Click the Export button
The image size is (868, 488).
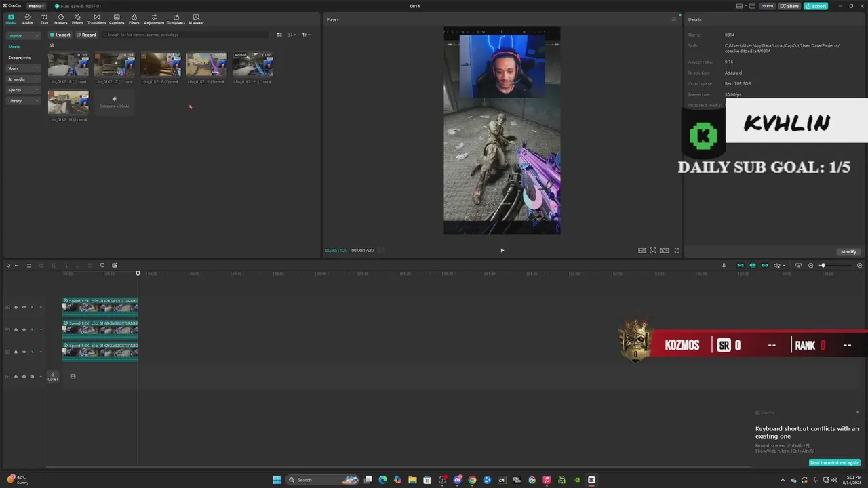pyautogui.click(x=816, y=6)
